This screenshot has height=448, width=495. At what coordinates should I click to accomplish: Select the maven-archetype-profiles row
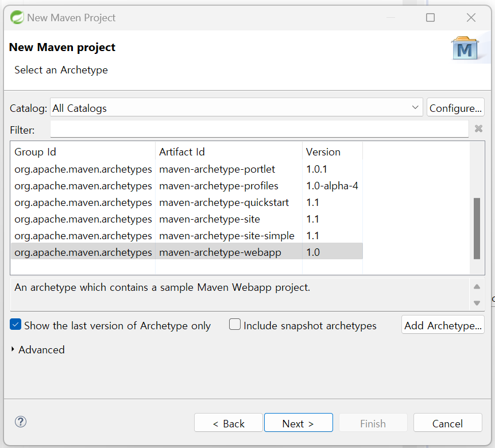[187, 186]
